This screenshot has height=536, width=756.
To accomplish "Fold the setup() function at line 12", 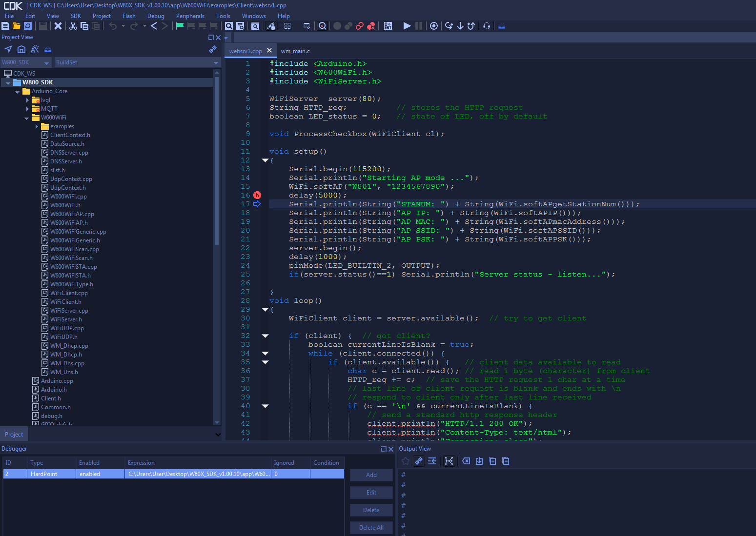I will (265, 160).
